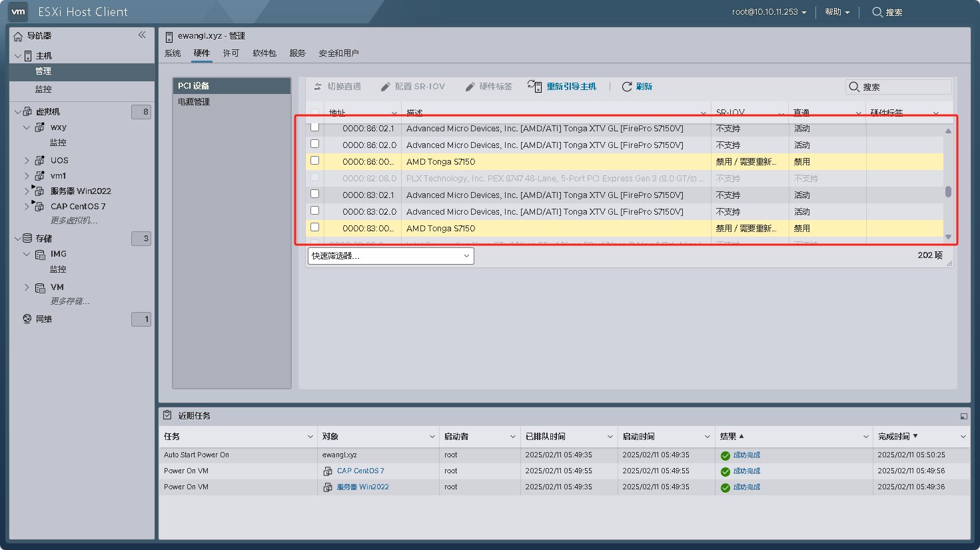Viewport: 980px width, 550px height.
Task: Click the Networking globe icon
Action: (27, 319)
